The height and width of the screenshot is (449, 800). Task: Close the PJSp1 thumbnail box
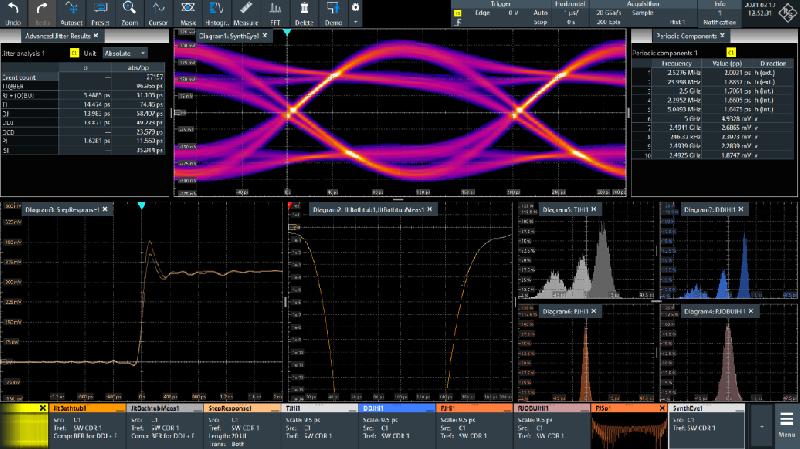point(662,408)
